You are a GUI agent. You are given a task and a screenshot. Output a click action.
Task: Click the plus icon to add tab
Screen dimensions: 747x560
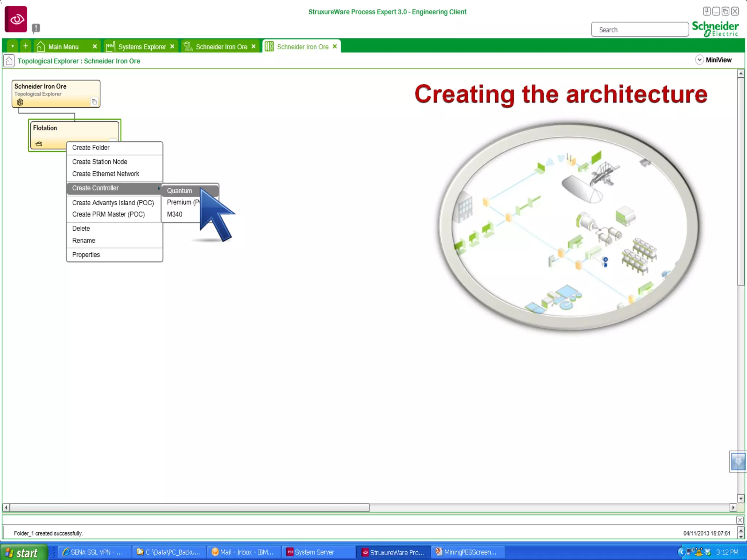(26, 46)
